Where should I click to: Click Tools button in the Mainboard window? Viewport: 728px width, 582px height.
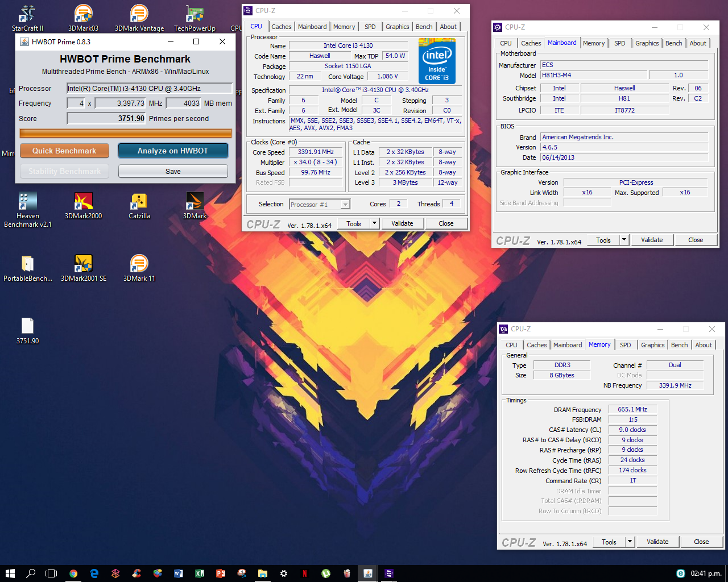point(603,240)
